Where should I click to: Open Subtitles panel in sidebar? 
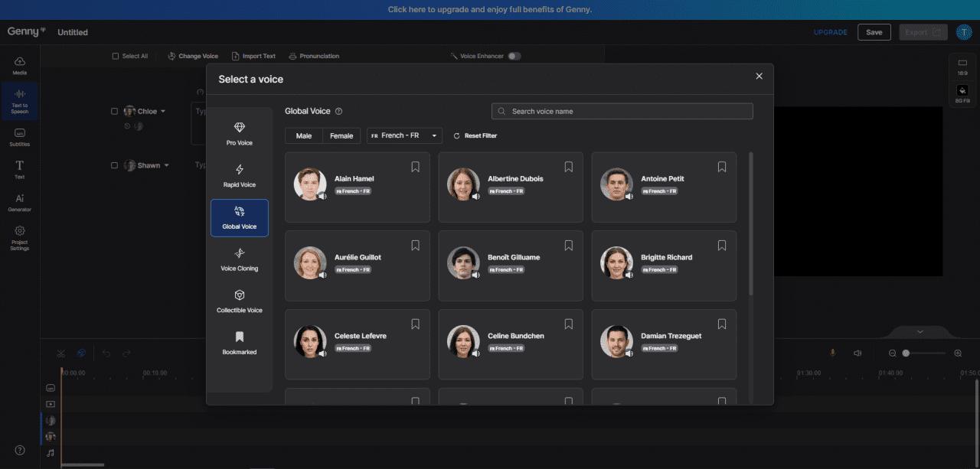coord(20,138)
